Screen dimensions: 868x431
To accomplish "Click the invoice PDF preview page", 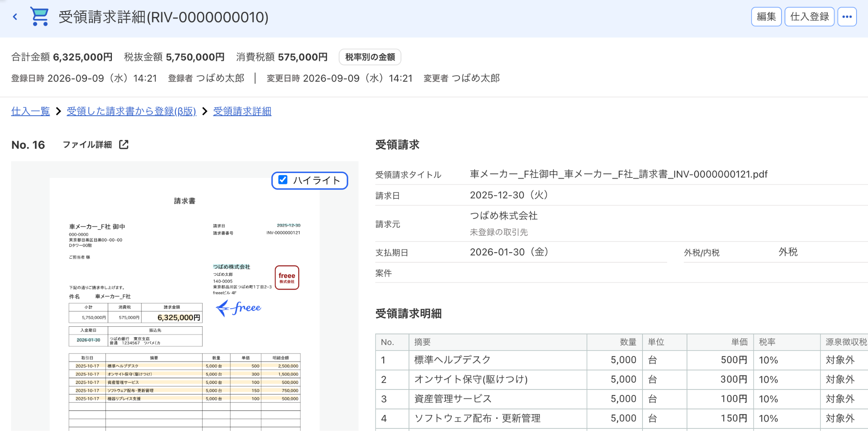I will pyautogui.click(x=184, y=304).
